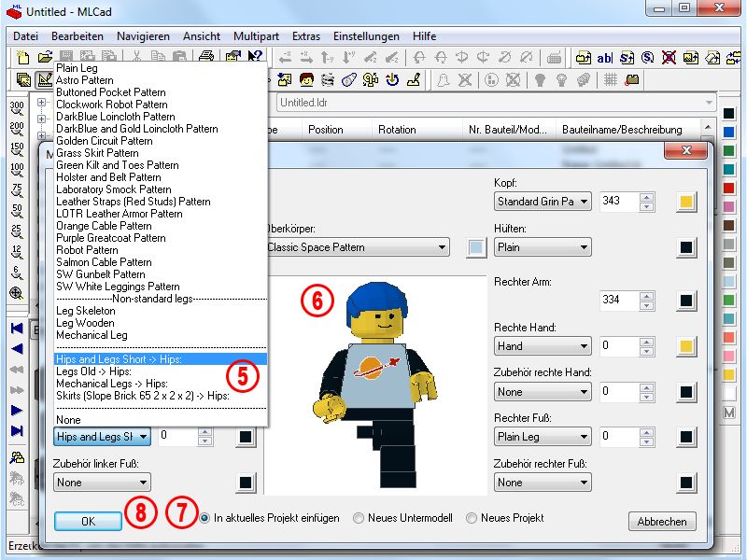
Task: Open the Multipart menu
Action: coord(256,36)
